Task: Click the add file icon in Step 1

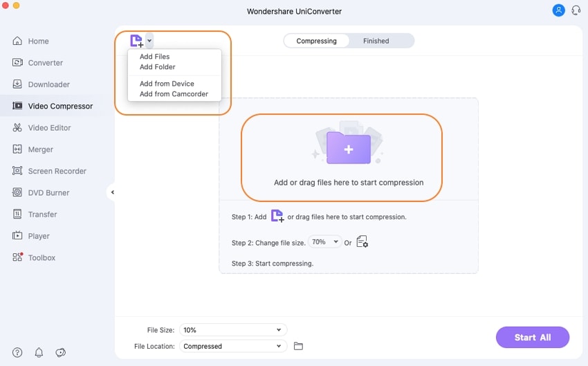Action: pos(277,216)
